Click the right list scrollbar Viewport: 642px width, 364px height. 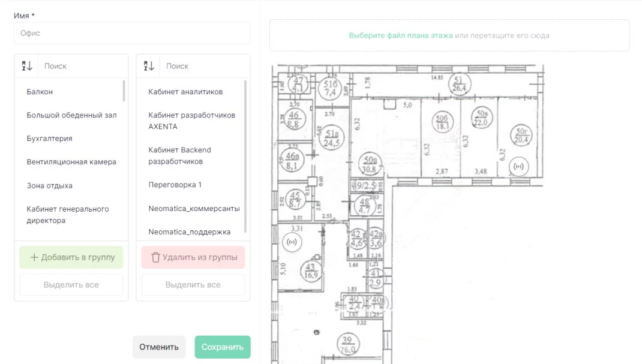tap(245, 157)
